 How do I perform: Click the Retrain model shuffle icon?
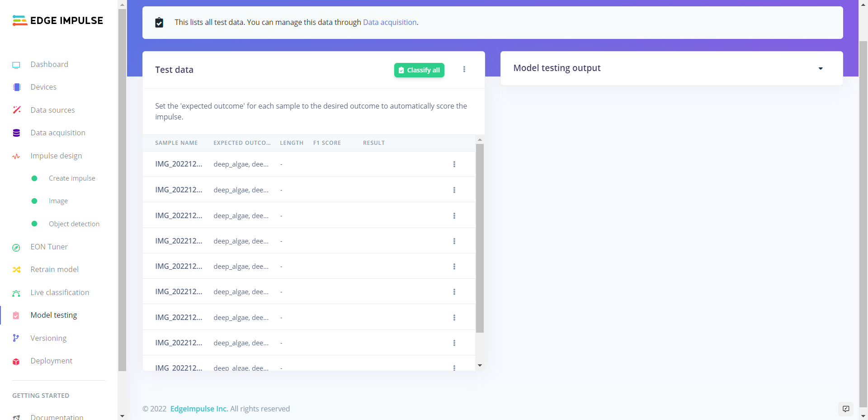click(x=17, y=270)
